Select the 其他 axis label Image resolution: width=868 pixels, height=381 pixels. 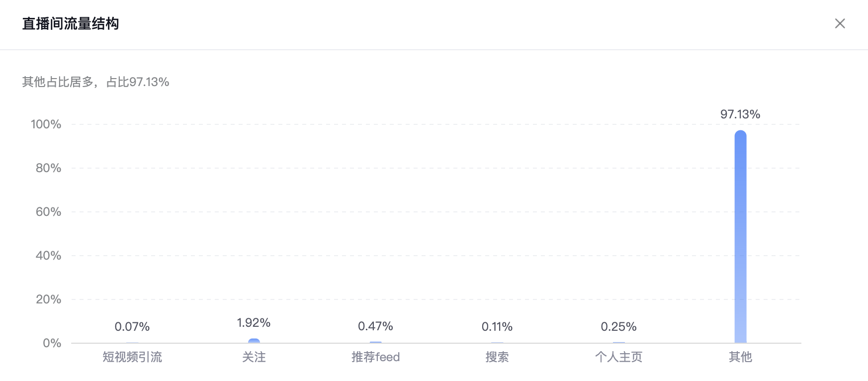pyautogui.click(x=740, y=357)
